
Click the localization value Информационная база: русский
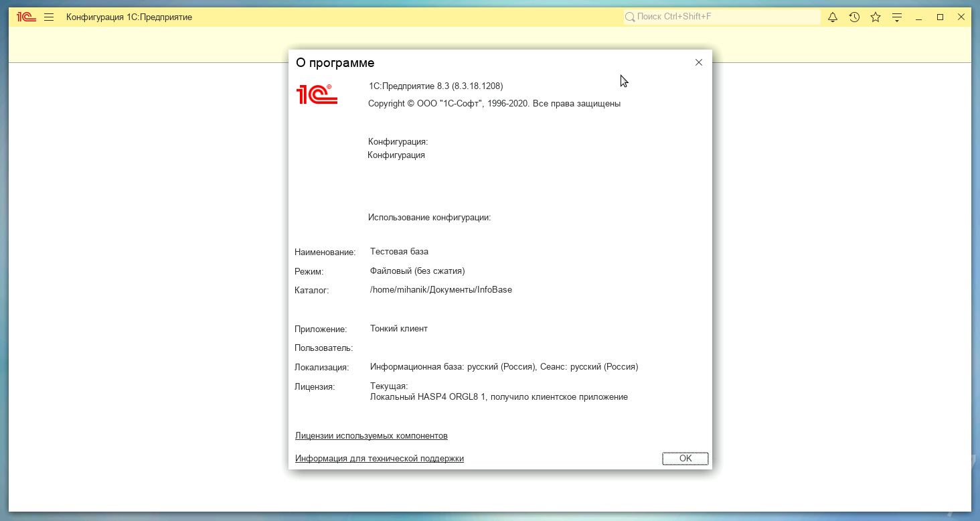click(504, 367)
